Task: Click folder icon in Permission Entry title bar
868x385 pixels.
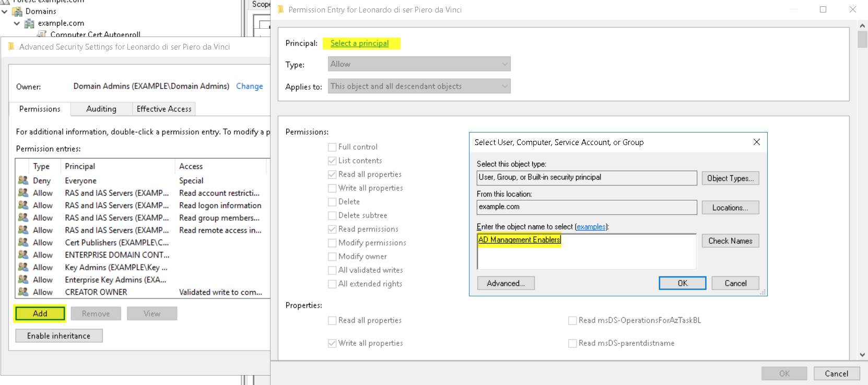Action: coord(280,9)
